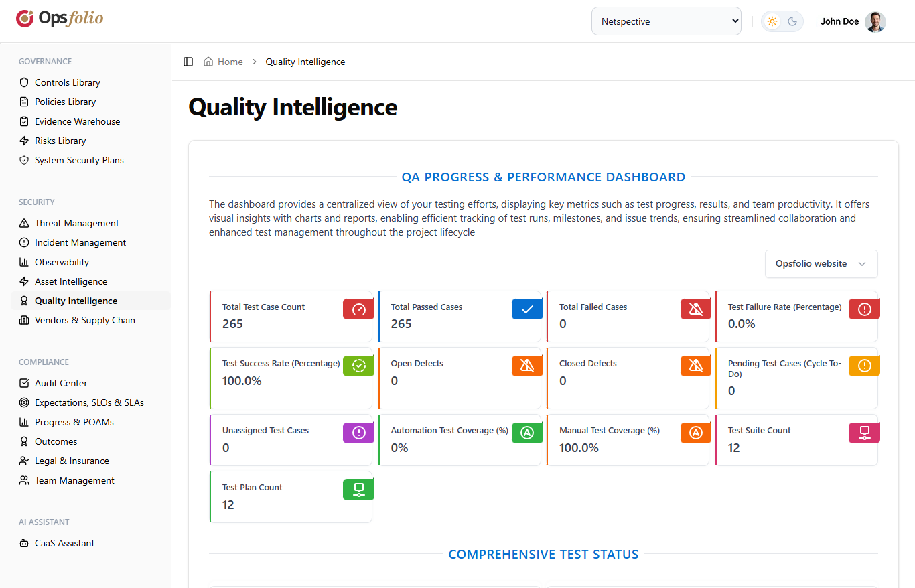Click the orange A icon on Manual Test Coverage

[696, 433]
